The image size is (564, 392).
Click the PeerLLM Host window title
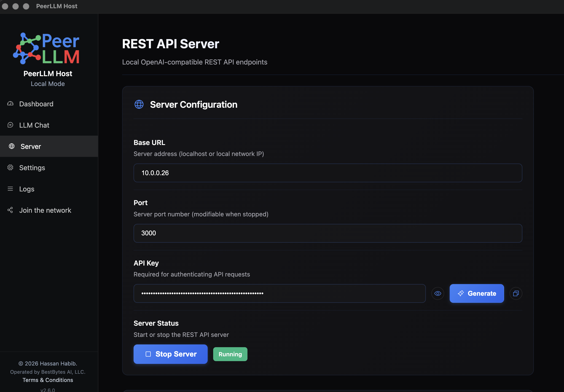[57, 6]
